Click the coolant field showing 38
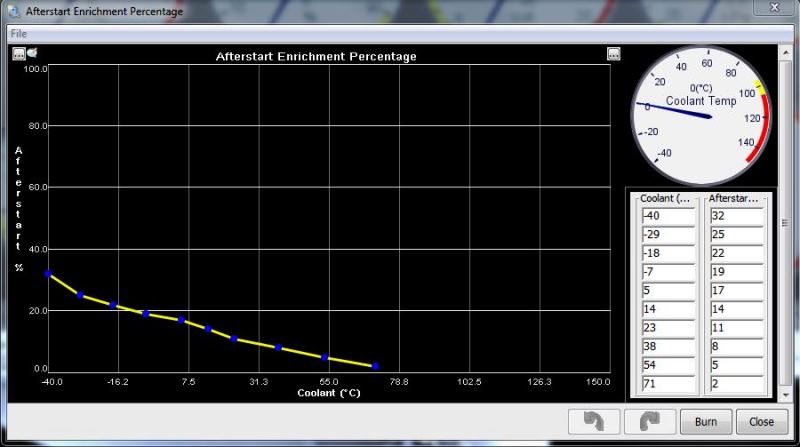Viewport: 800px width, 447px height. (667, 347)
